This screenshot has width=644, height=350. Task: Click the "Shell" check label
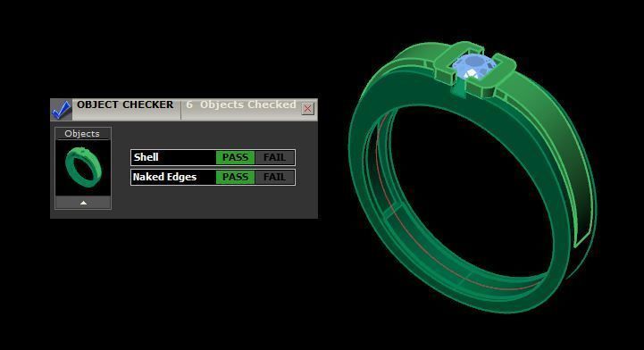146,157
